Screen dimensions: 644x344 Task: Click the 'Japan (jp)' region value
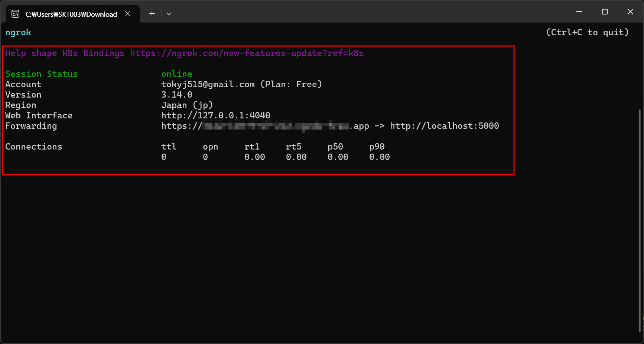pyautogui.click(x=187, y=105)
